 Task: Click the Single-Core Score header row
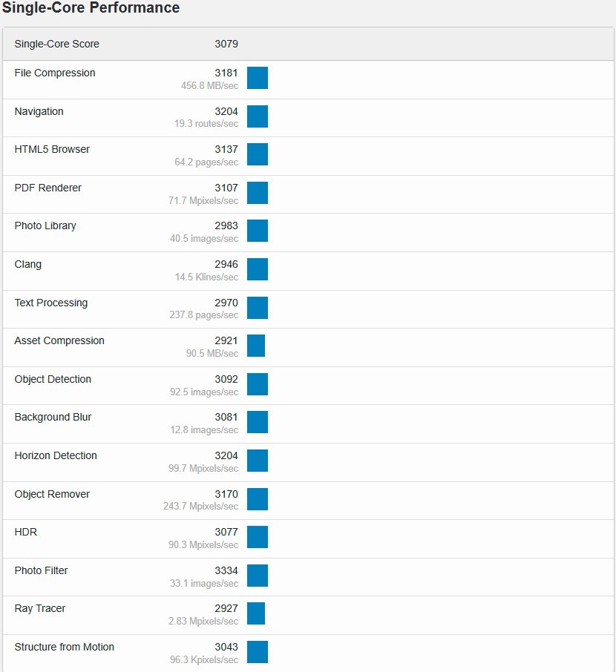308,45
